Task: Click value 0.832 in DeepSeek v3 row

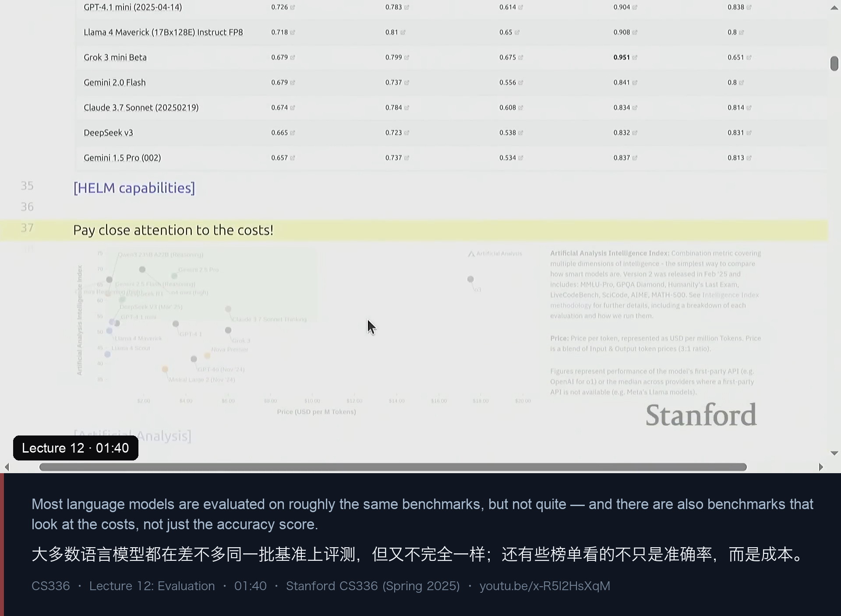Action: 622,133
